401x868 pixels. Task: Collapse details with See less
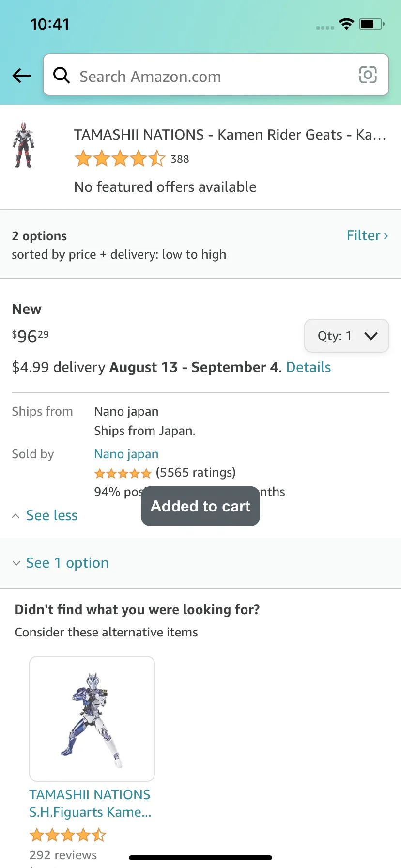51,515
